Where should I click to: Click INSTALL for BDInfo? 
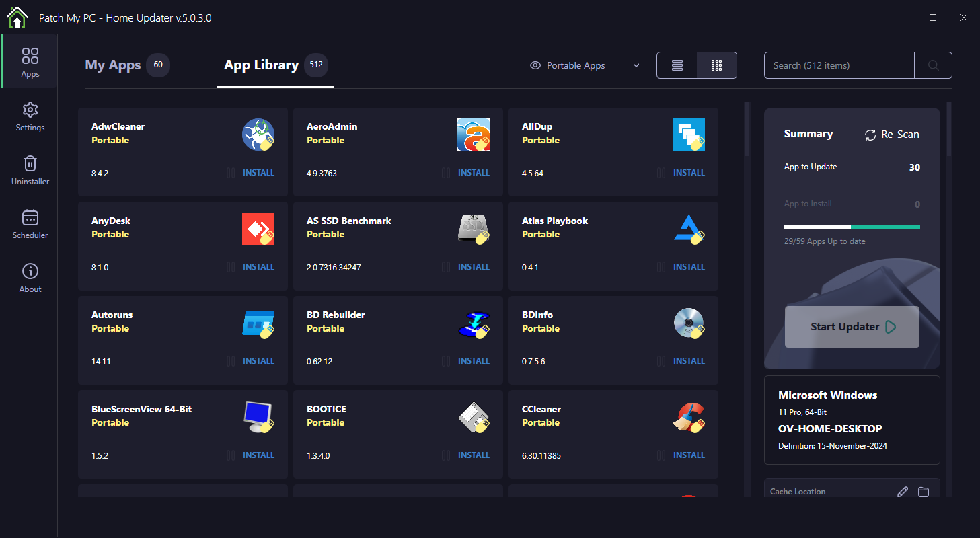tap(689, 361)
